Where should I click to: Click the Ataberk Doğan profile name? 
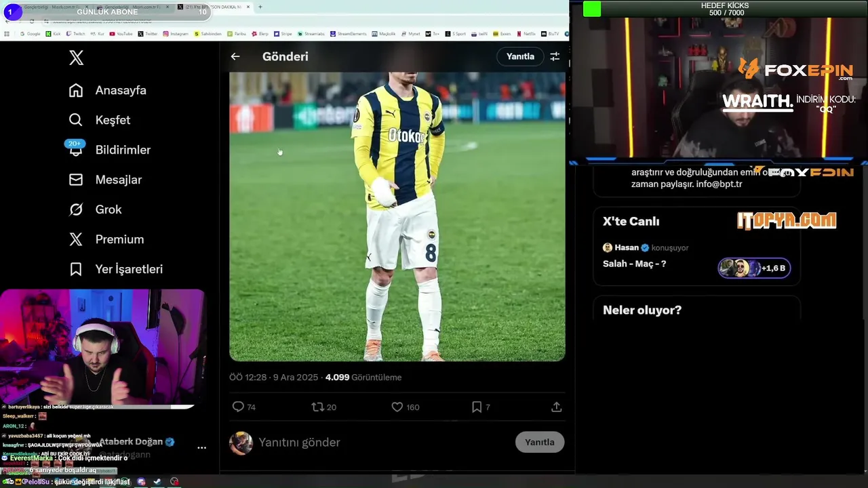tap(131, 442)
